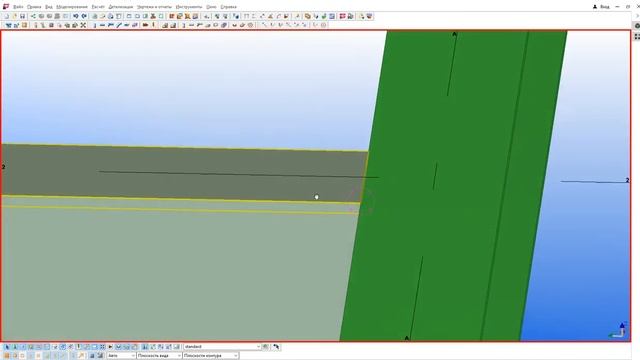The height and width of the screenshot is (360, 640).
Task: Click the red-pink icon near top toolbar end
Action: [342, 16]
